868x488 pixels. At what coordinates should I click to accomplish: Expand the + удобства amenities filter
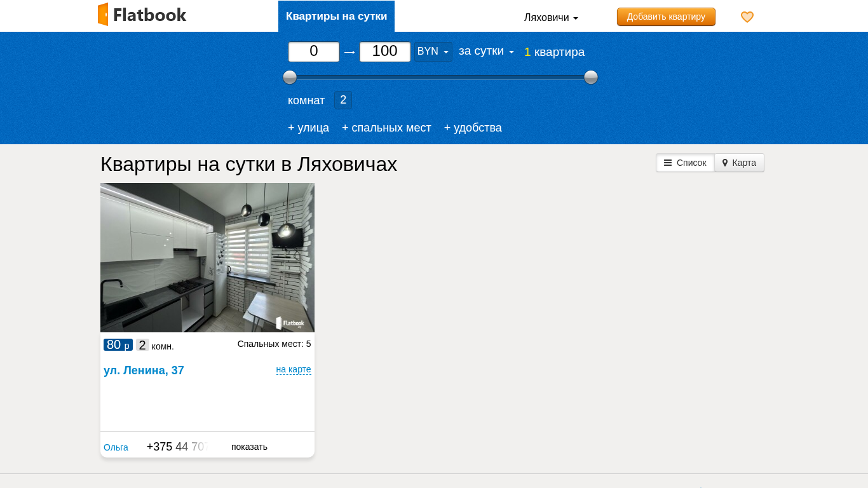[473, 128]
